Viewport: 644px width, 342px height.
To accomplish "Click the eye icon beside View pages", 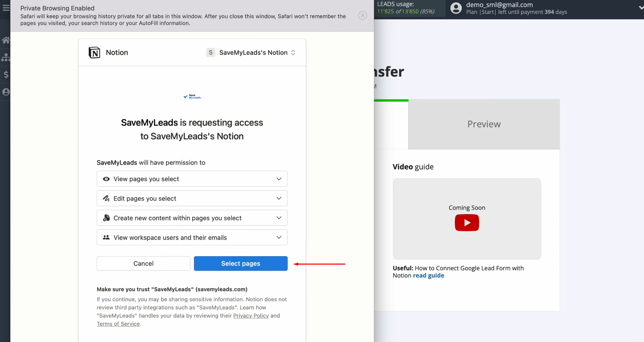I will pyautogui.click(x=106, y=179).
